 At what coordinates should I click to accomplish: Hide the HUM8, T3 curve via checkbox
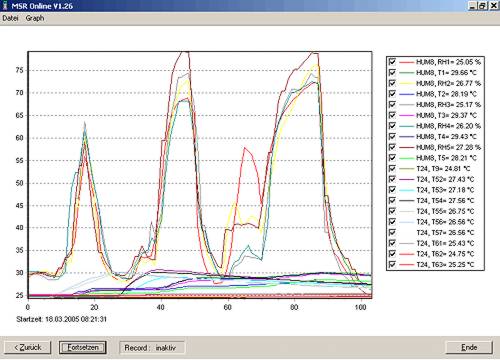tap(392, 115)
